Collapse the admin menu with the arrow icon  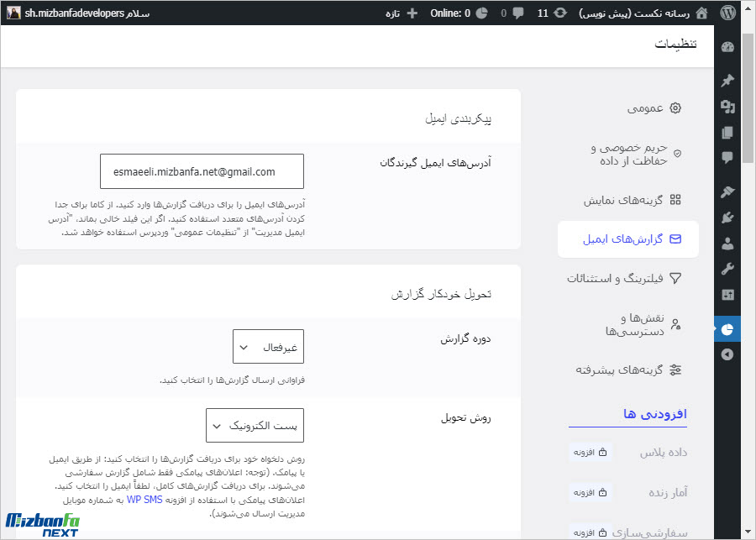coord(727,354)
